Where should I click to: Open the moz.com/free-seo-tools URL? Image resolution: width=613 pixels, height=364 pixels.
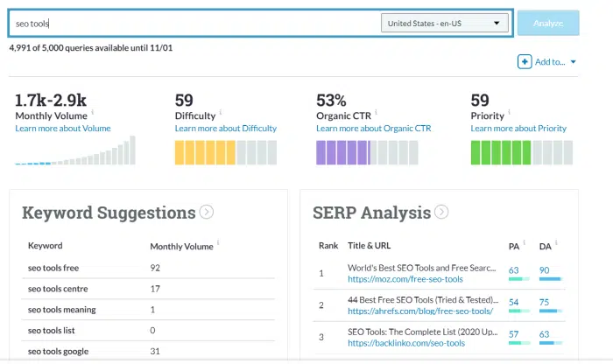coord(405,279)
